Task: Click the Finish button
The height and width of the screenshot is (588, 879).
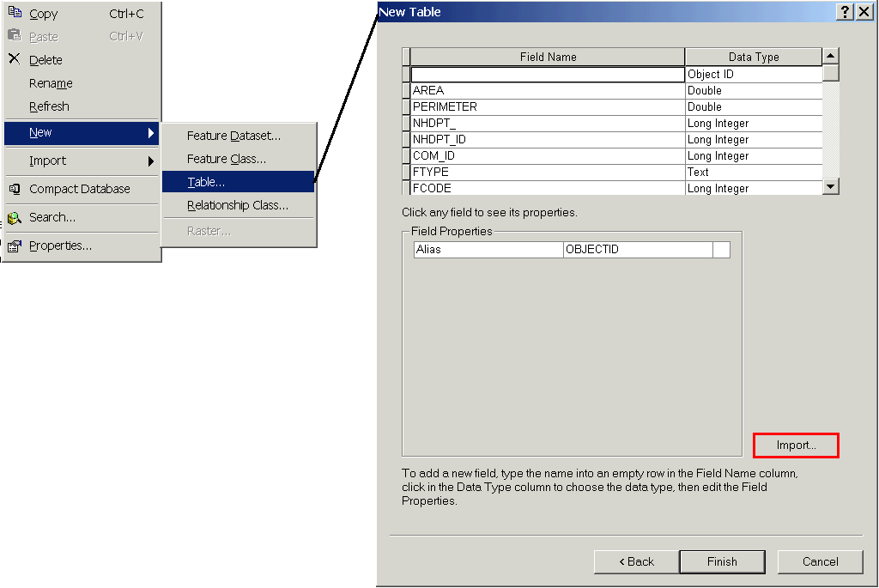Action: pos(722,561)
